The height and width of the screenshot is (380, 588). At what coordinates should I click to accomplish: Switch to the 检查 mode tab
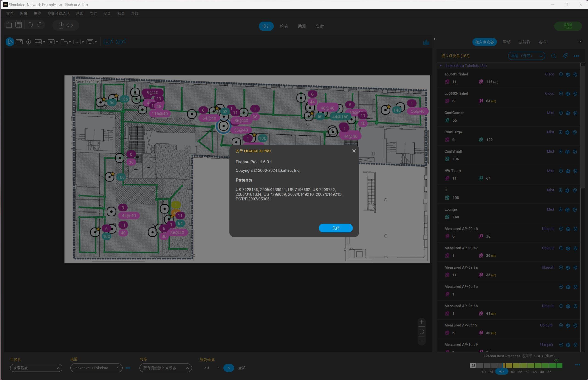(284, 26)
